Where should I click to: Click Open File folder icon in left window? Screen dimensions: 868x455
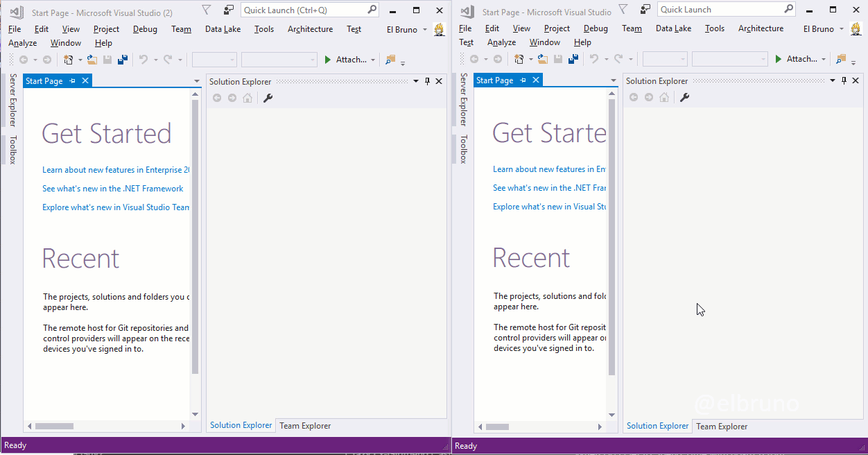pyautogui.click(x=92, y=60)
